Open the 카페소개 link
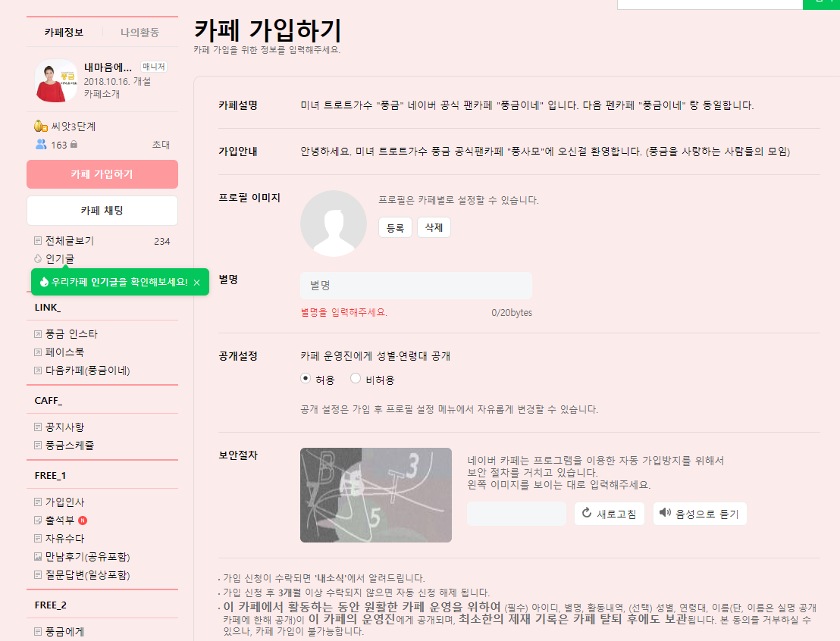Screen dimensions: 840x641 (102, 94)
